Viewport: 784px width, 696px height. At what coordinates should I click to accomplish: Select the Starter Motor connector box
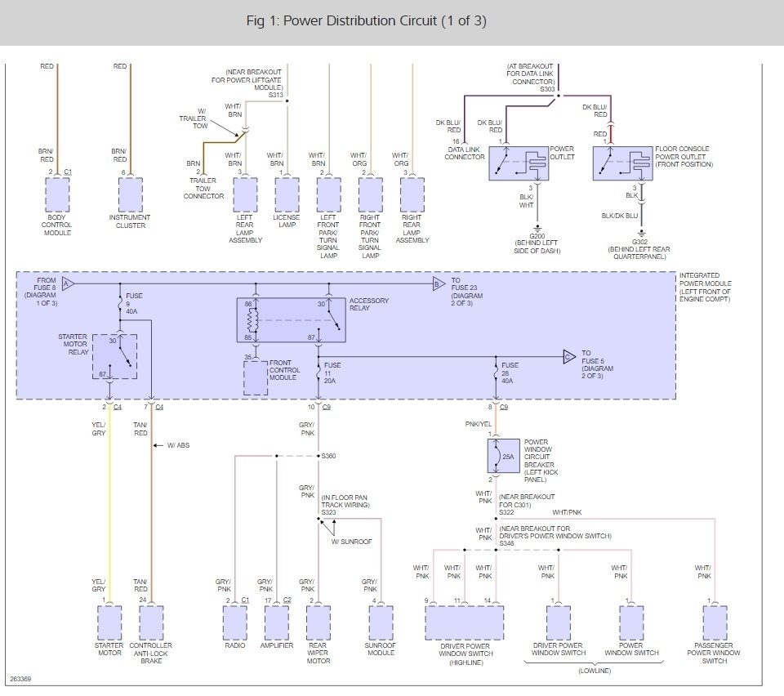[109, 623]
